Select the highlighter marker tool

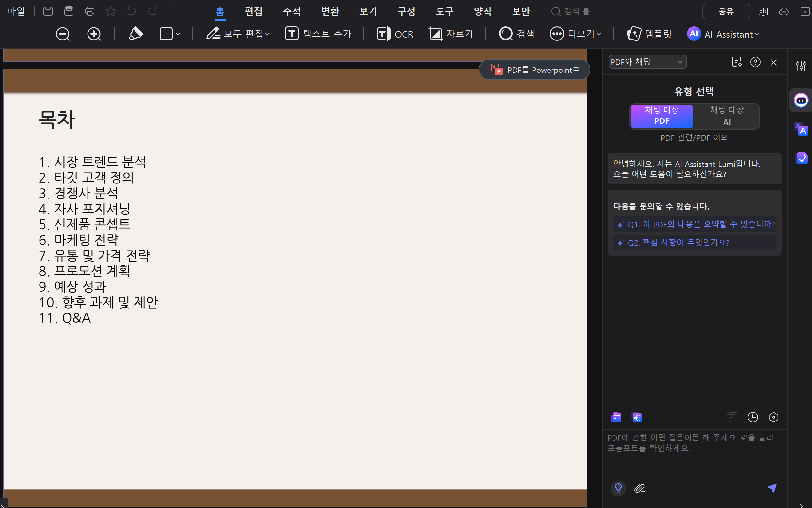(136, 34)
